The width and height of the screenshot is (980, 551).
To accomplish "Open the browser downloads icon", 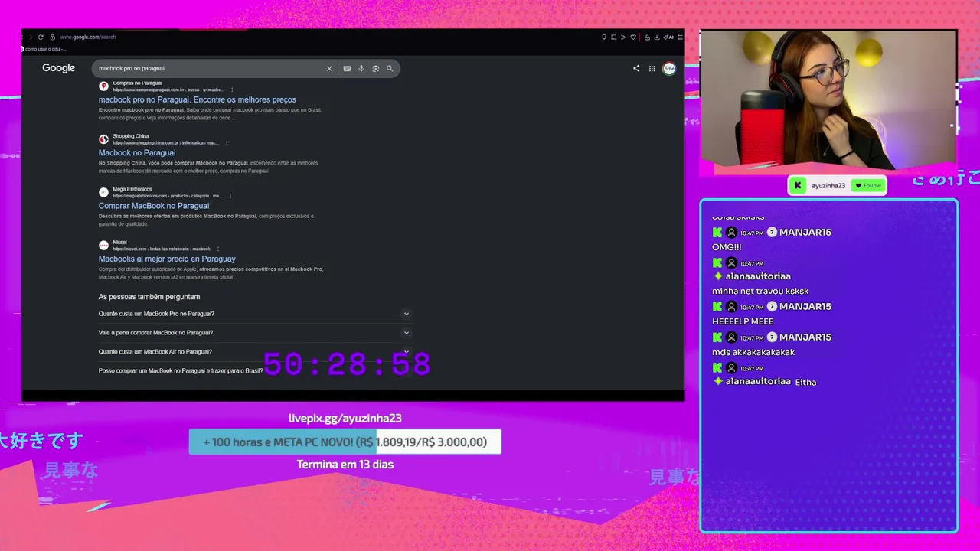I will (x=656, y=37).
